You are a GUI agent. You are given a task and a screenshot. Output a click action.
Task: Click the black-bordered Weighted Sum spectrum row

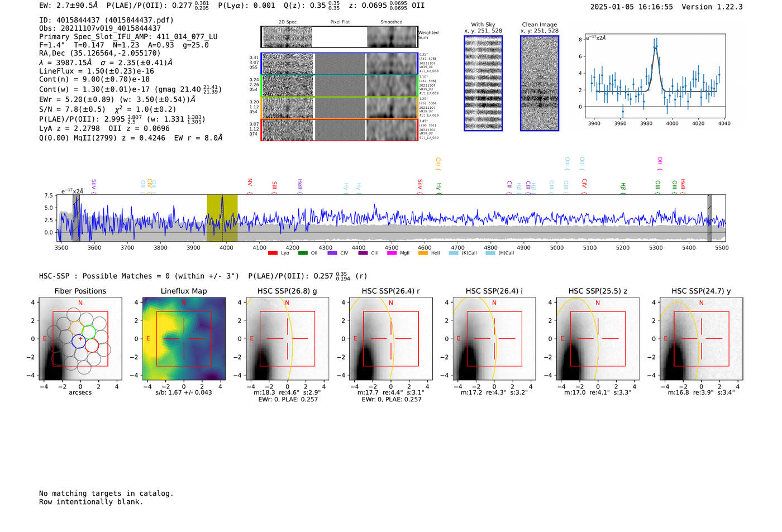pos(340,37)
